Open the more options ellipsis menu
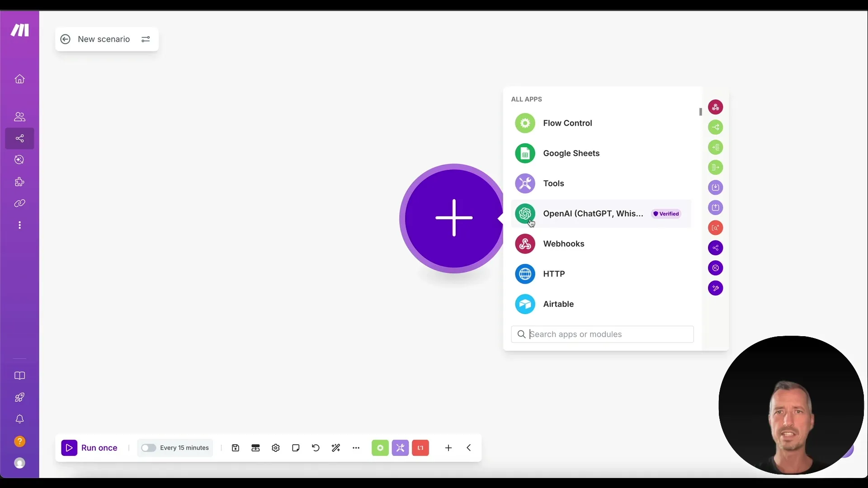This screenshot has width=868, height=488. pos(357,448)
